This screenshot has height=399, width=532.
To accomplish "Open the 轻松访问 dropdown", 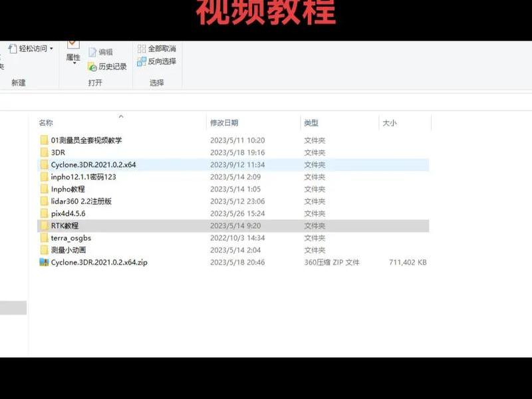I will point(31,49).
